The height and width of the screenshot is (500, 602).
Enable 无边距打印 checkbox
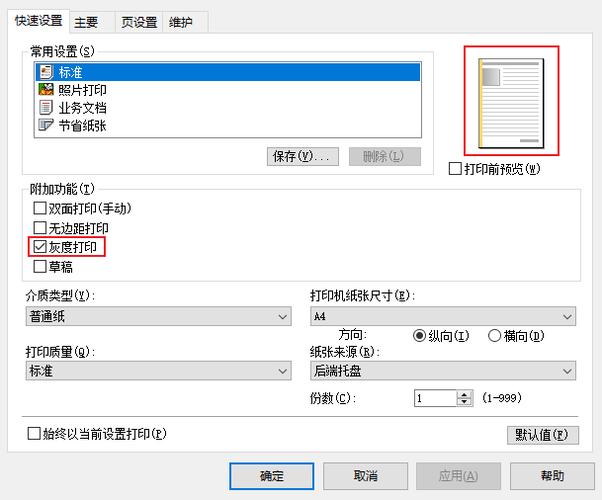click(40, 228)
